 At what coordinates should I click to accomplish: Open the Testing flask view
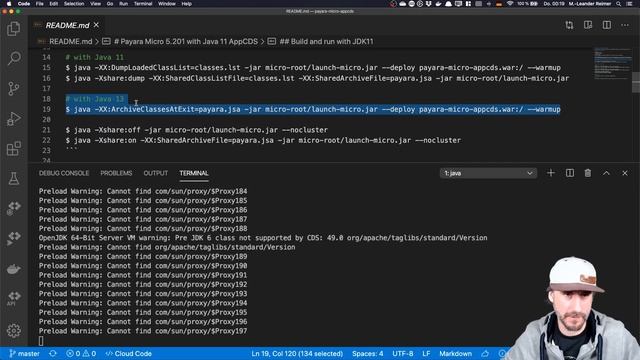pos(14,178)
